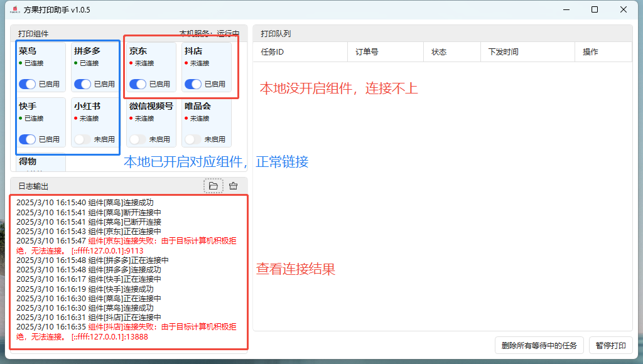Click the app logo in title bar
The width and height of the screenshot is (643, 364).
pyautogui.click(x=15, y=9)
